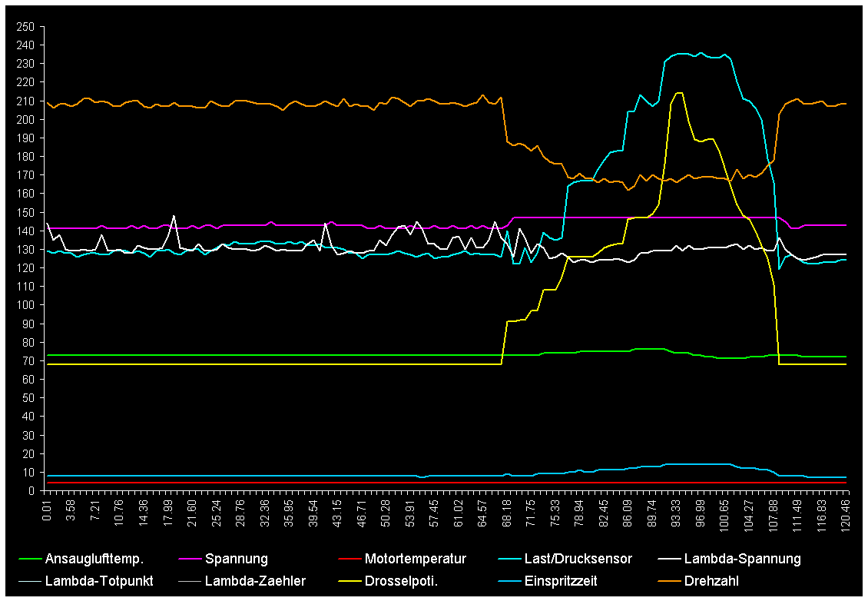Click the Ansauglufttemp. legend entry
This screenshot has height=601, width=868.
coord(94,559)
